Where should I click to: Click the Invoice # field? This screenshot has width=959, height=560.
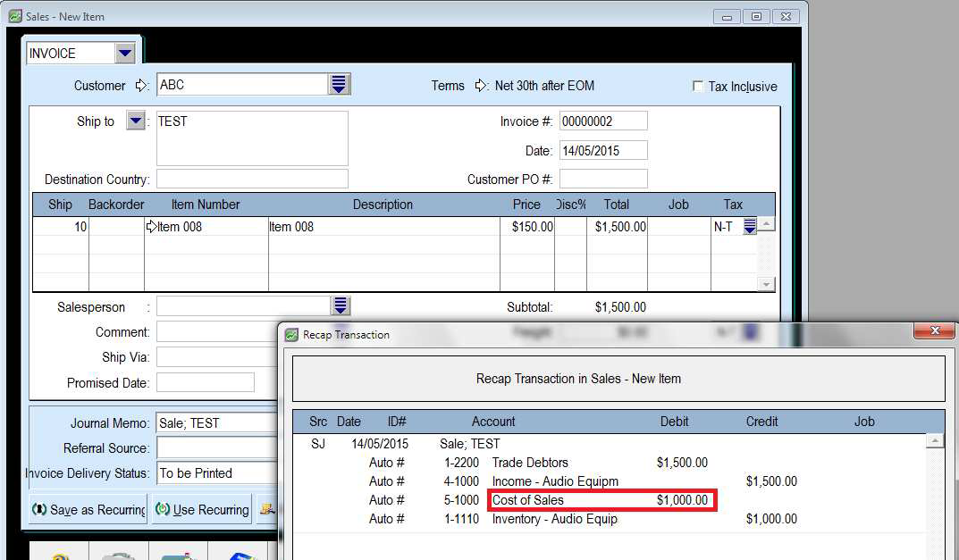coord(603,121)
